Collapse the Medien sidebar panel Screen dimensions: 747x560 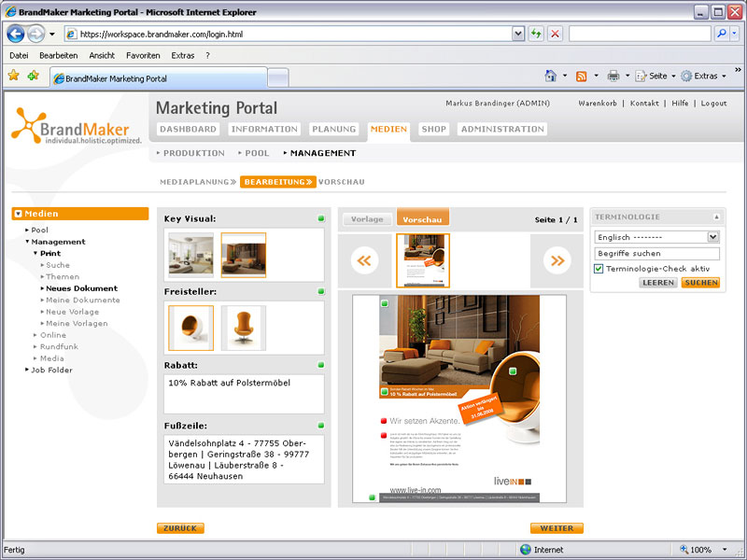[19, 214]
